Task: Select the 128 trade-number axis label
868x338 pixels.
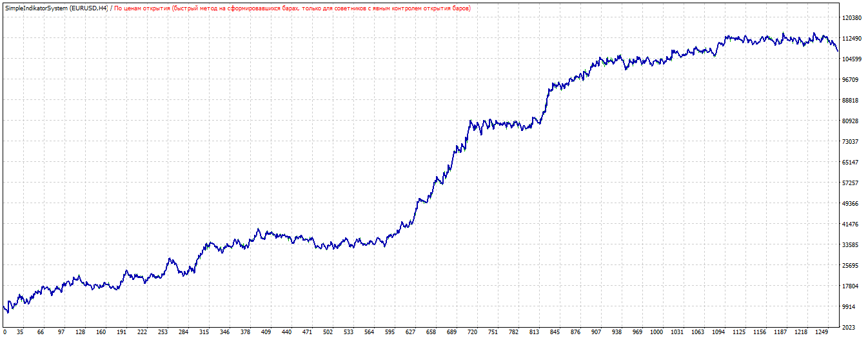Action: pos(81,333)
